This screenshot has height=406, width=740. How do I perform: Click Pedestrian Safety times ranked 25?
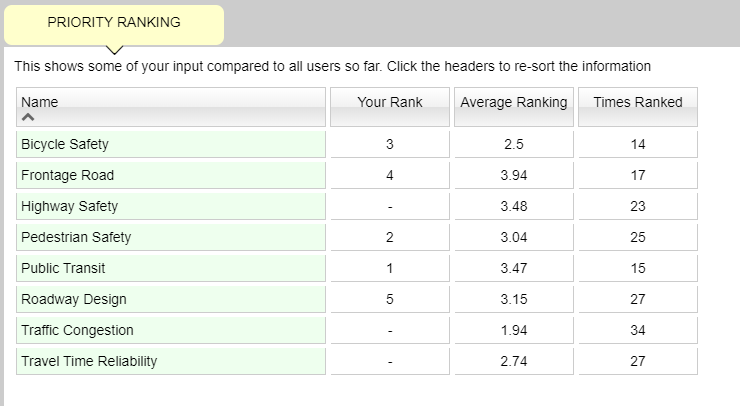638,237
